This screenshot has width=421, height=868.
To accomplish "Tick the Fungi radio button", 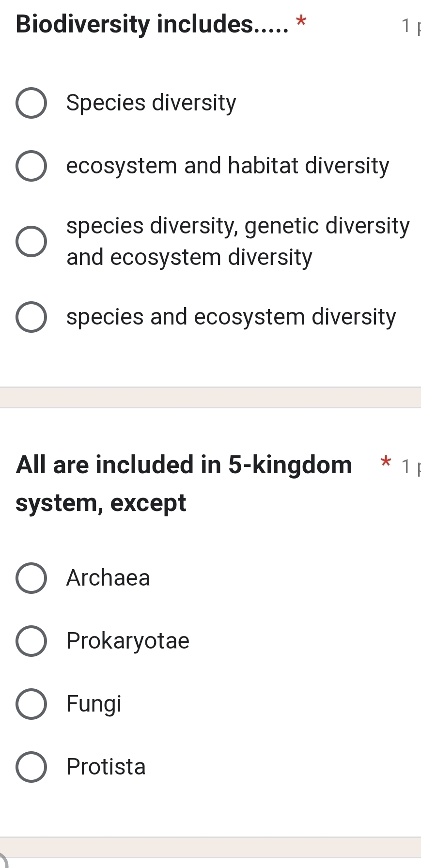I will 31,704.
